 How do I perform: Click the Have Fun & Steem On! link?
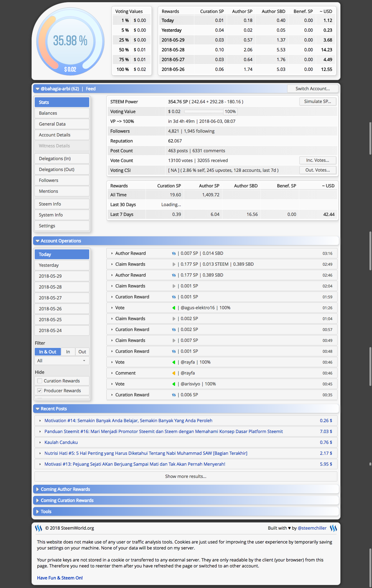[x=60, y=578]
